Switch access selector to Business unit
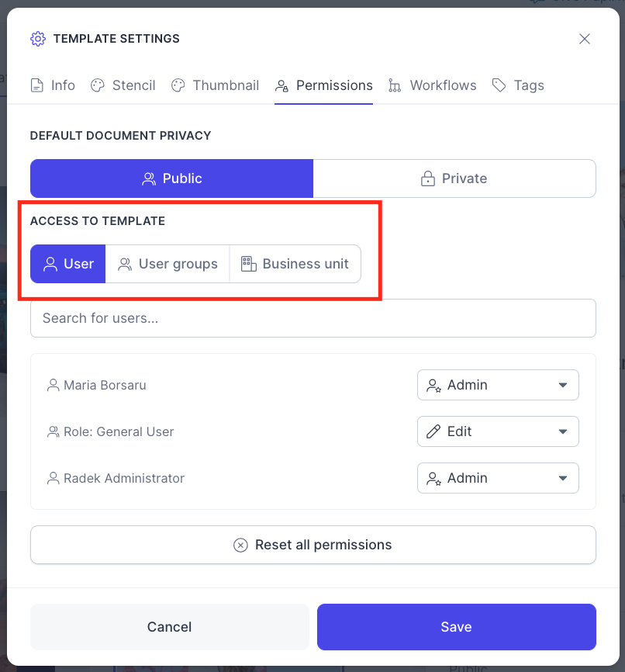The image size is (625, 672). pyautogui.click(x=295, y=264)
